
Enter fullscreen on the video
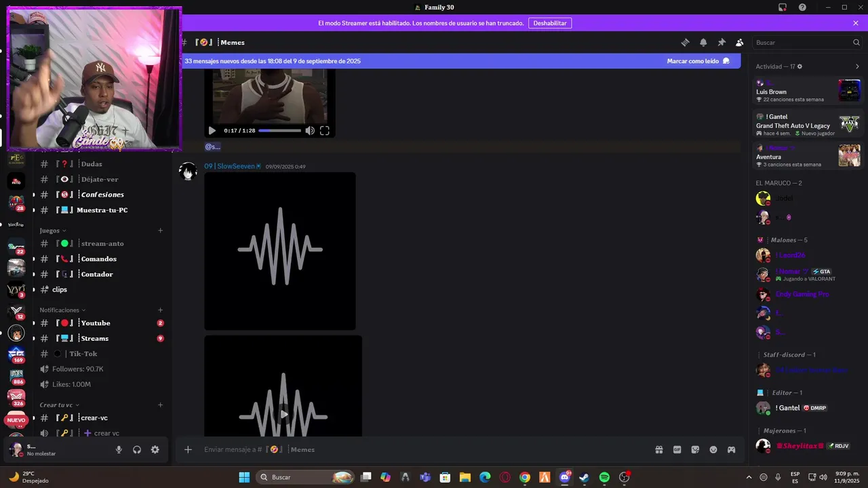point(325,131)
